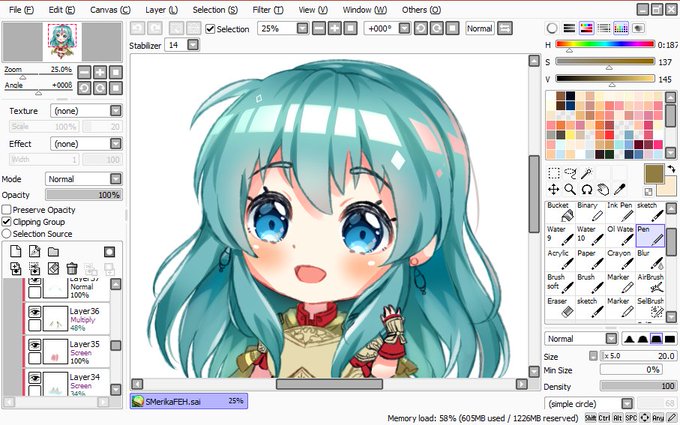Image resolution: width=680 pixels, height=425 pixels.
Task: Toggle the HSV slider panel
Action: coord(586,28)
